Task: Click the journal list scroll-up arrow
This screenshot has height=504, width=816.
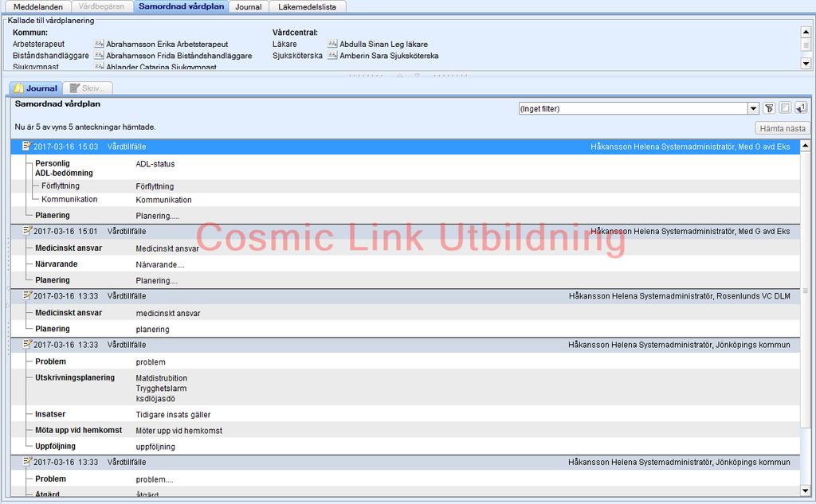Action: pos(805,146)
